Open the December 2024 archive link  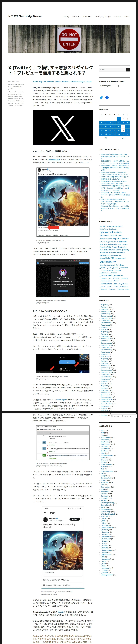[x=106, y=316]
